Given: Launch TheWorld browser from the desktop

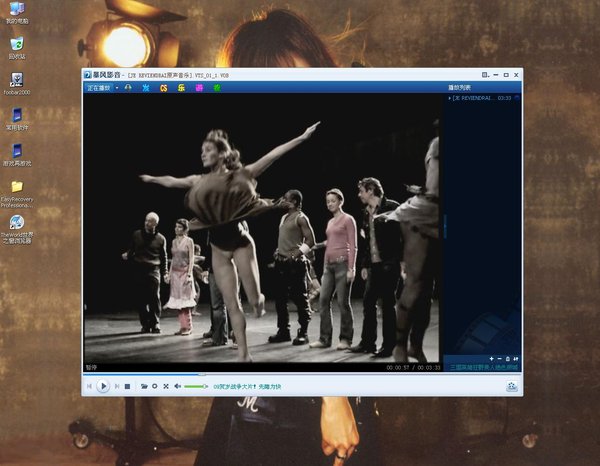Looking at the screenshot, I should [17, 230].
